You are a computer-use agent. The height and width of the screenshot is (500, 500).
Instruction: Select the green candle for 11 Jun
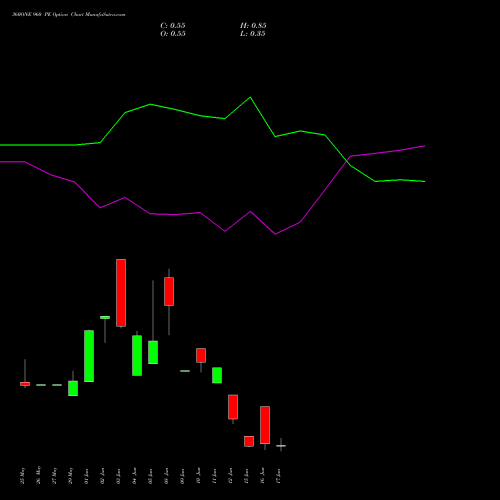coord(217,375)
